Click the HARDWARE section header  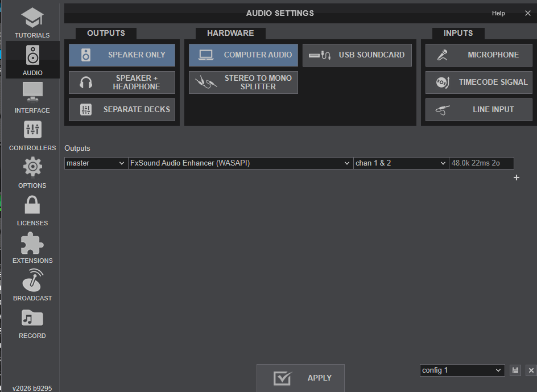230,33
